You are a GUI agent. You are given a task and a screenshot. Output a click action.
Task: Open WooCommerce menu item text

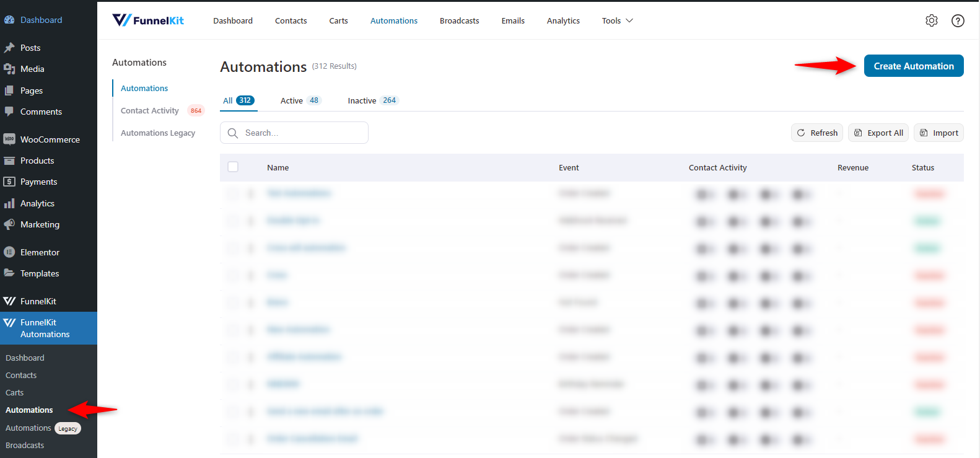coord(50,139)
